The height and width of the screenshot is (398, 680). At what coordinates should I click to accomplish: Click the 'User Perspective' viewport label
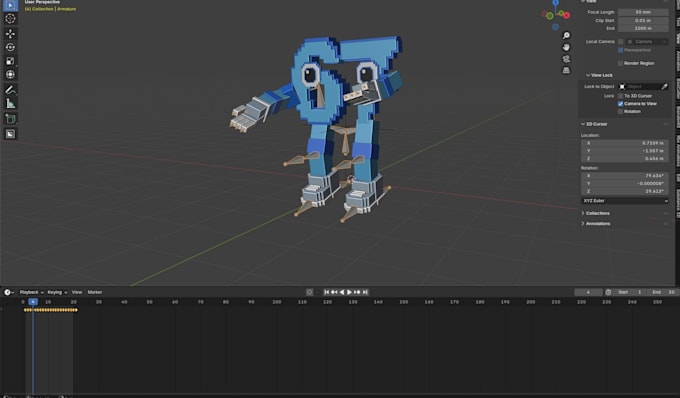(42, 2)
